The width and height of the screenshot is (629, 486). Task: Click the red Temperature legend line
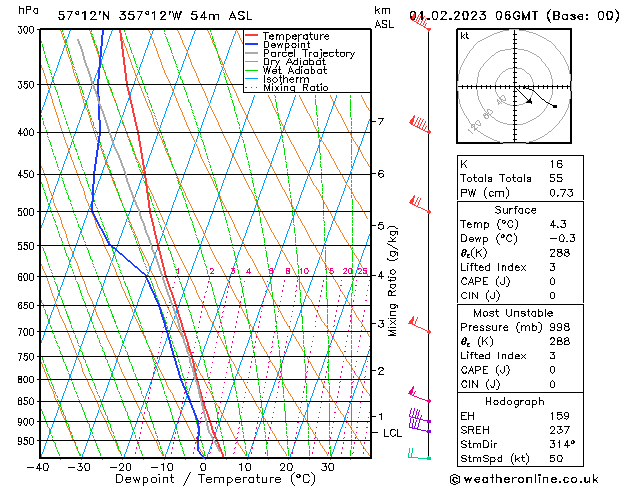(x=251, y=36)
